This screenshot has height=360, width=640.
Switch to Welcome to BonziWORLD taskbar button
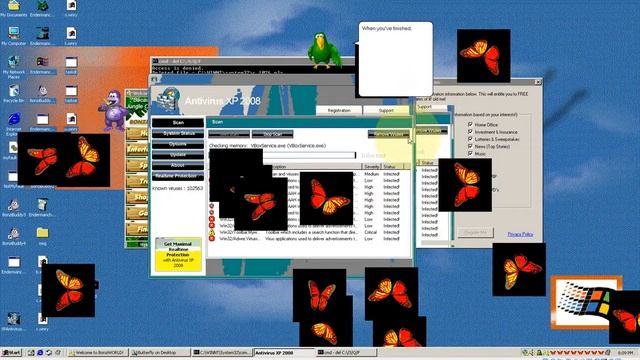click(98, 352)
